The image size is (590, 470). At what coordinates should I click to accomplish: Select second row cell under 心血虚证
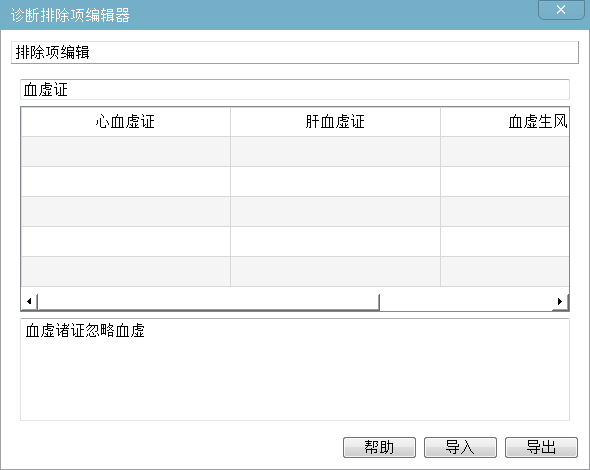pyautogui.click(x=126, y=182)
